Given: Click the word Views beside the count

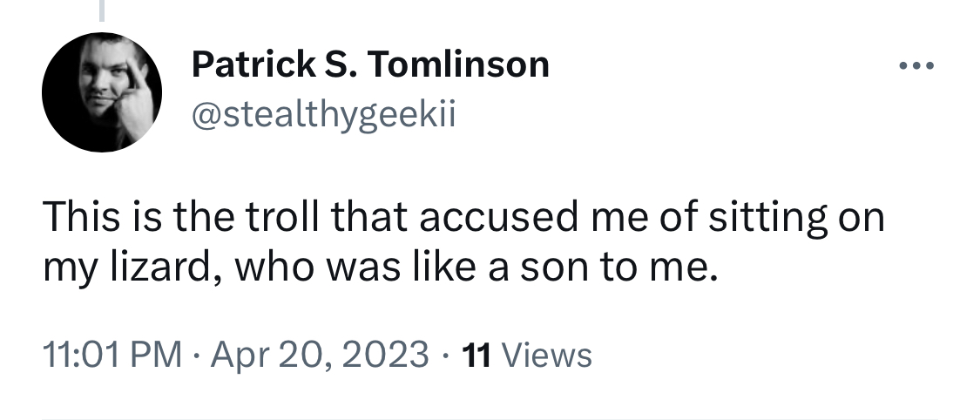Looking at the screenshot, I should 547,355.
